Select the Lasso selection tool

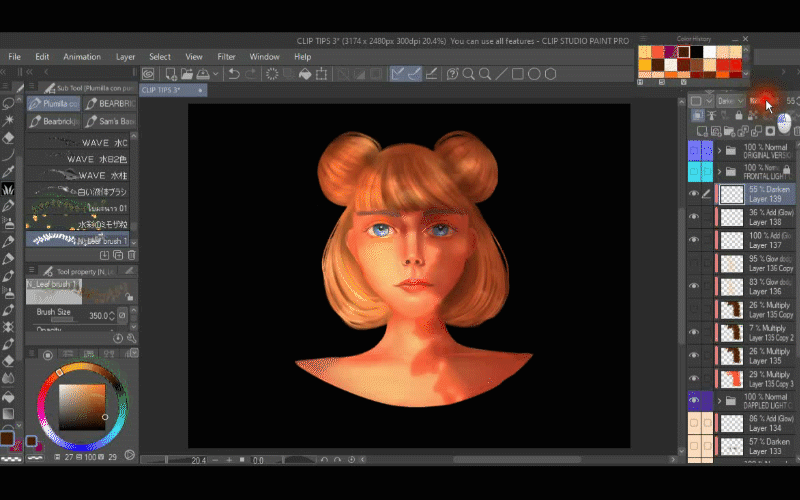click(x=9, y=103)
